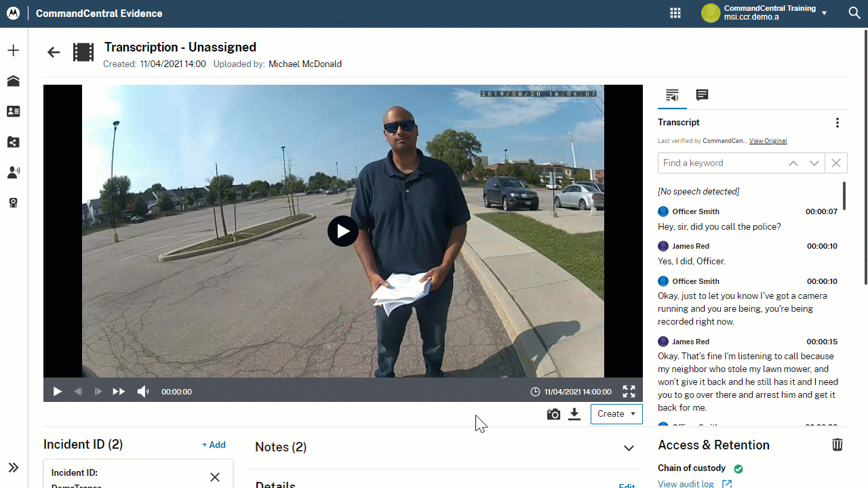868x488 pixels.
Task: Click the search magnifier in top bar
Action: coord(854,13)
